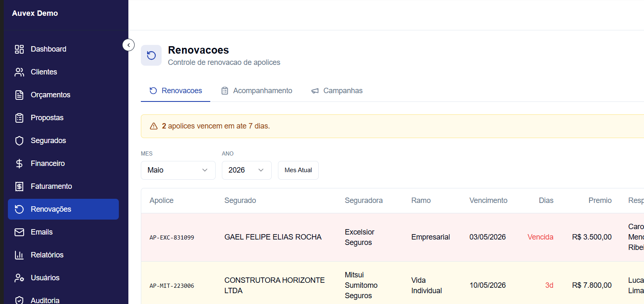Open the Emails section

63,232
